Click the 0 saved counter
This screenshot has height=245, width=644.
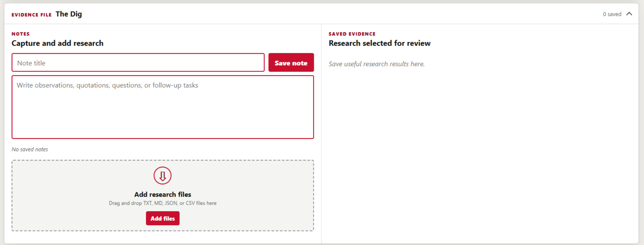612,14
